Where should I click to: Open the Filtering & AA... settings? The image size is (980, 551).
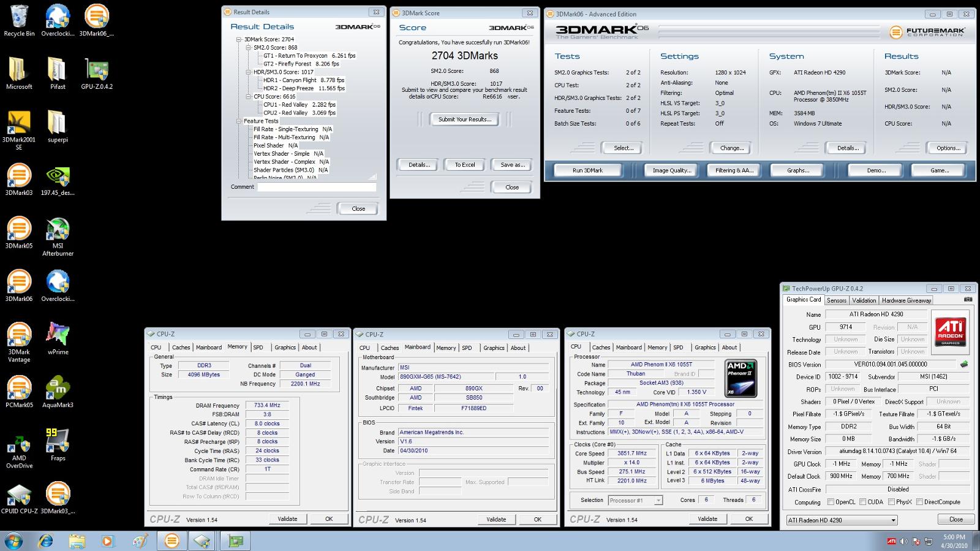click(734, 170)
